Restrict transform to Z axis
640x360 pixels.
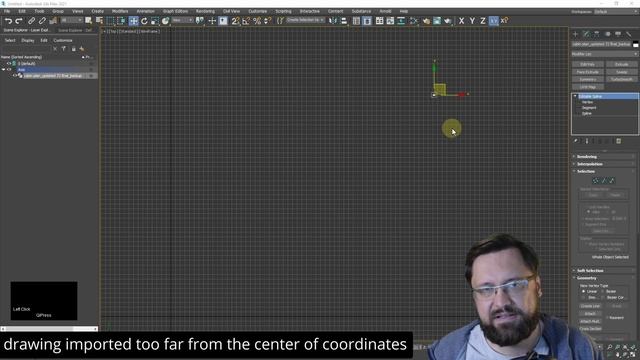click(482, 20)
